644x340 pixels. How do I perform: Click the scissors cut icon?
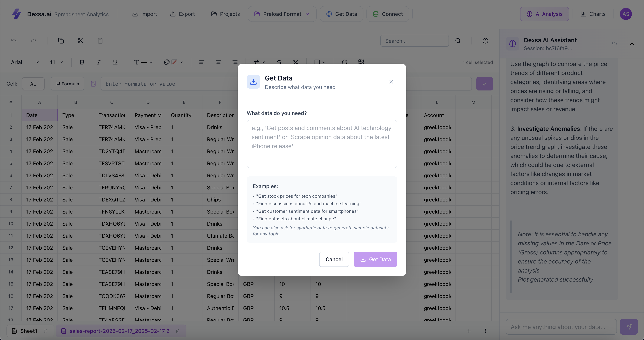[x=80, y=41]
